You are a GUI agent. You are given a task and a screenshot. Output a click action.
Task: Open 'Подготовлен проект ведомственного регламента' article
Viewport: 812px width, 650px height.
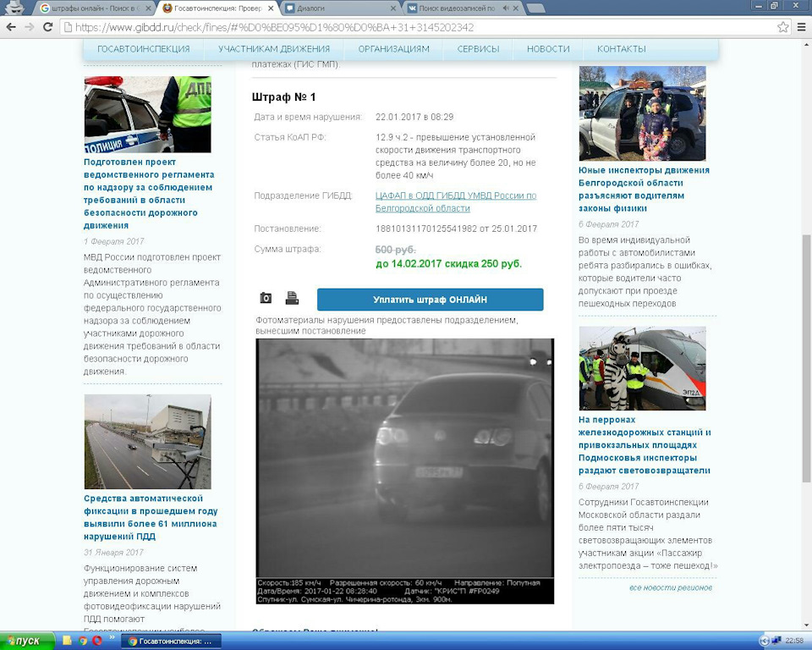click(x=149, y=193)
